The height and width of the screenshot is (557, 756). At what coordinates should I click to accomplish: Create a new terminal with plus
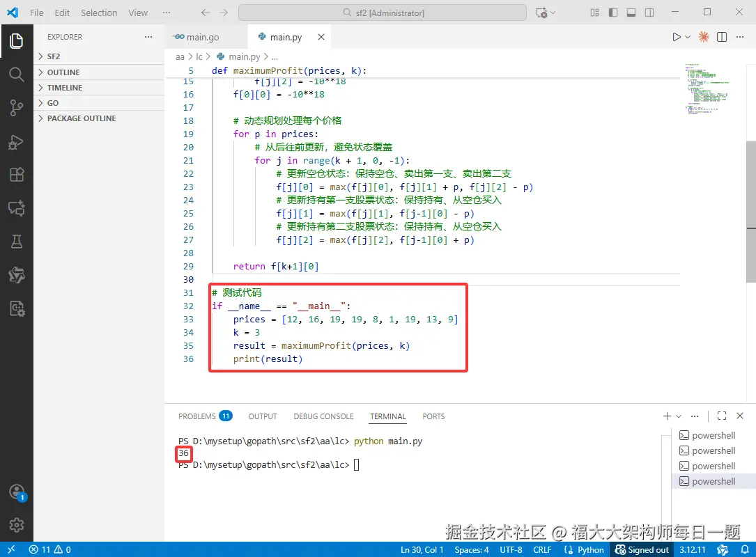668,416
